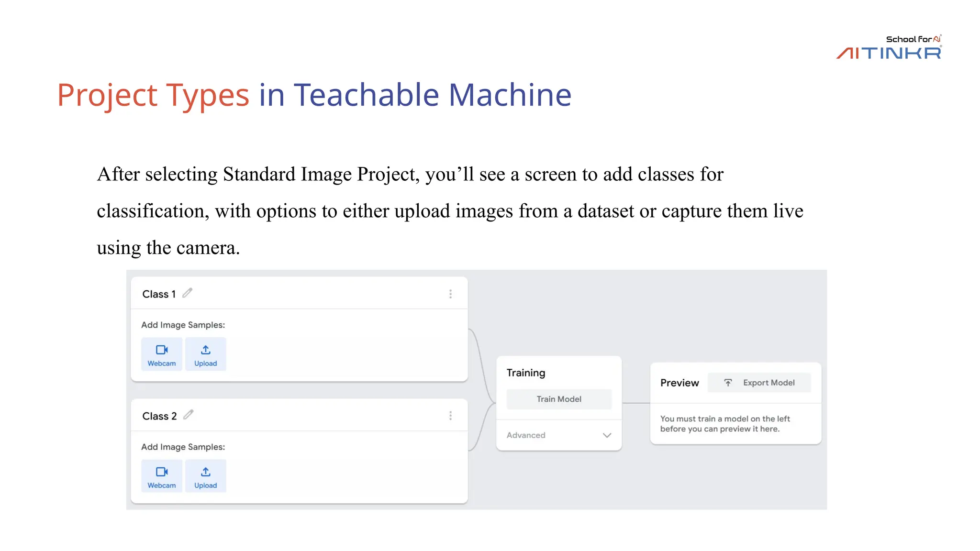The height and width of the screenshot is (551, 980).
Task: Click the Training card heading
Action: pos(526,373)
